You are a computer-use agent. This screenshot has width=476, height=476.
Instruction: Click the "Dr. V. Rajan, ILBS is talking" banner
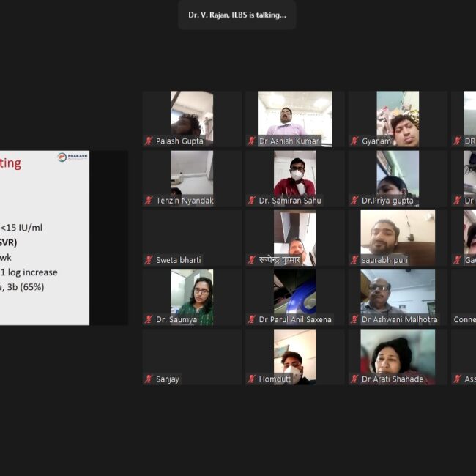click(237, 15)
